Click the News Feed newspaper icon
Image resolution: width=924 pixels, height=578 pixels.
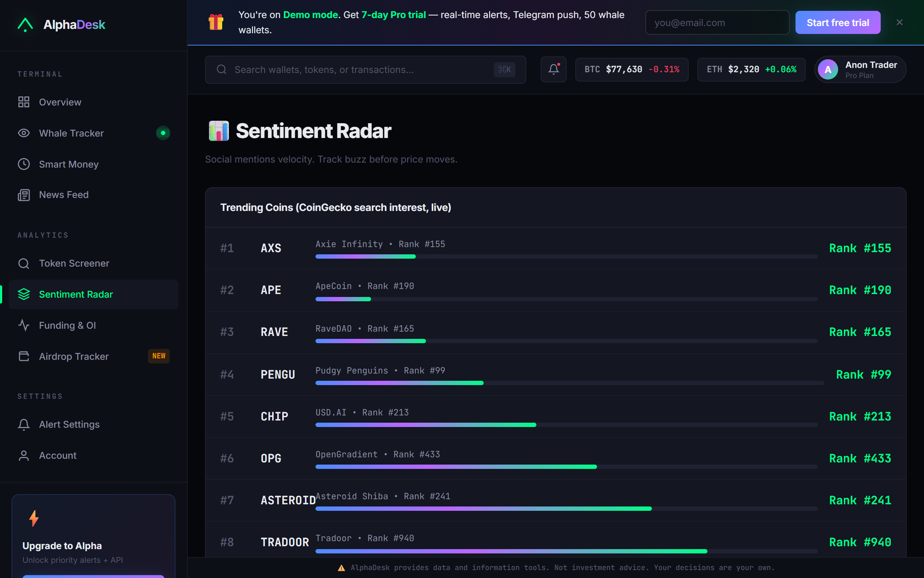[x=24, y=195]
